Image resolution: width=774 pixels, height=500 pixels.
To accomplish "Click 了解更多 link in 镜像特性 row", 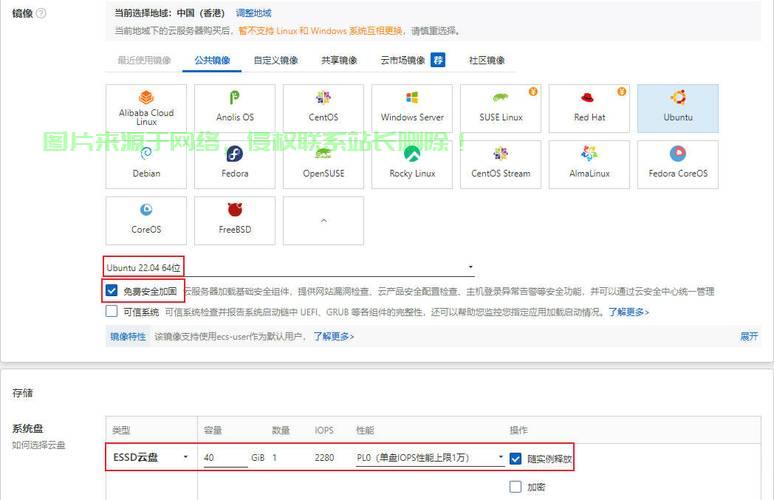I will coord(334,337).
